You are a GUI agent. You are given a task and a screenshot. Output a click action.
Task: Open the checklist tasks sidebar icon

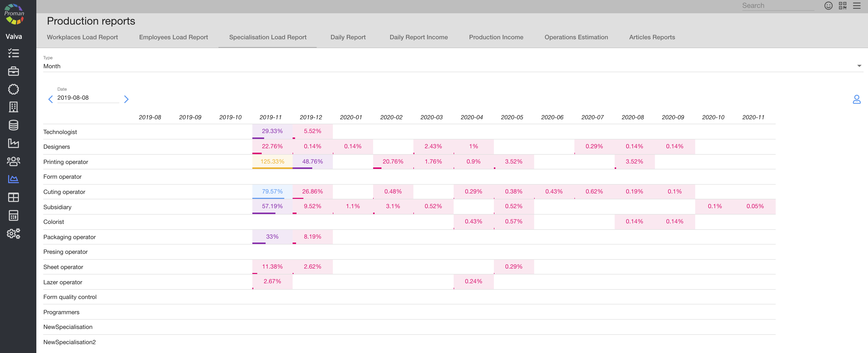point(14,53)
